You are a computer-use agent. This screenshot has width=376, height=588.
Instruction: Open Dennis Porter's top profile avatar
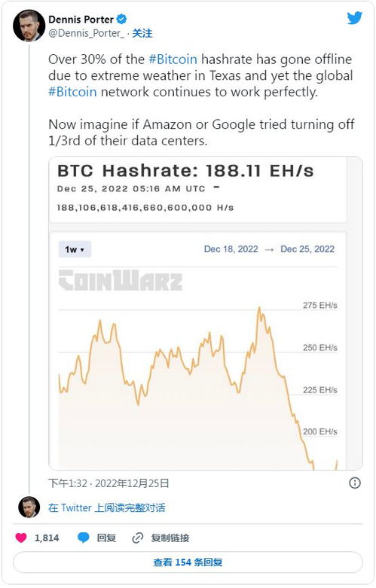tap(29, 26)
